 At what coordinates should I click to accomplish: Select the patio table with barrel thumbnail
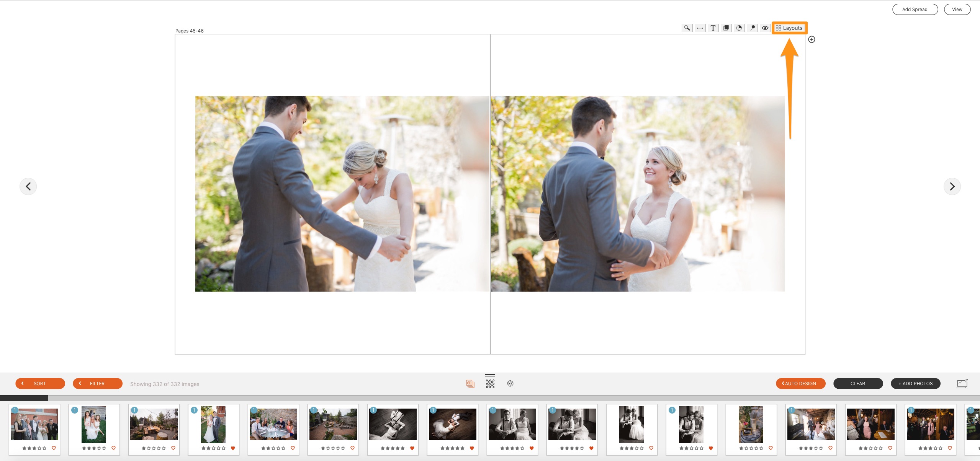click(x=154, y=424)
